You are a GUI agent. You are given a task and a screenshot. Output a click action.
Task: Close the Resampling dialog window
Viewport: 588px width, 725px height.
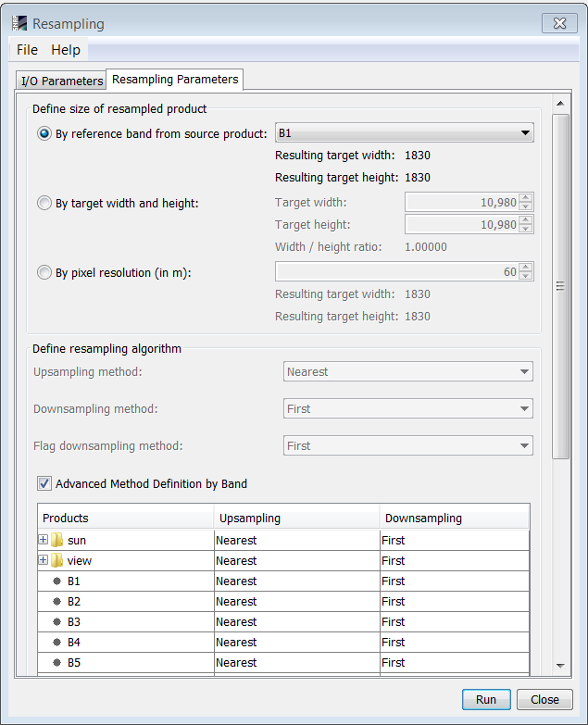[x=559, y=23]
